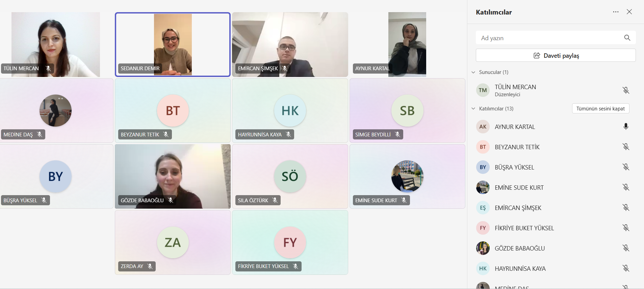Screen dimensions: 644x289
Task: Click Tümünün sesini kapat button
Action: click(600, 108)
